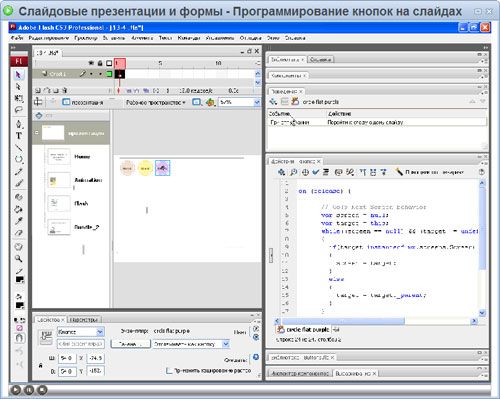The image size is (500, 399).
Task: Open the stage zoom percentage dropdown
Action: click(x=239, y=102)
